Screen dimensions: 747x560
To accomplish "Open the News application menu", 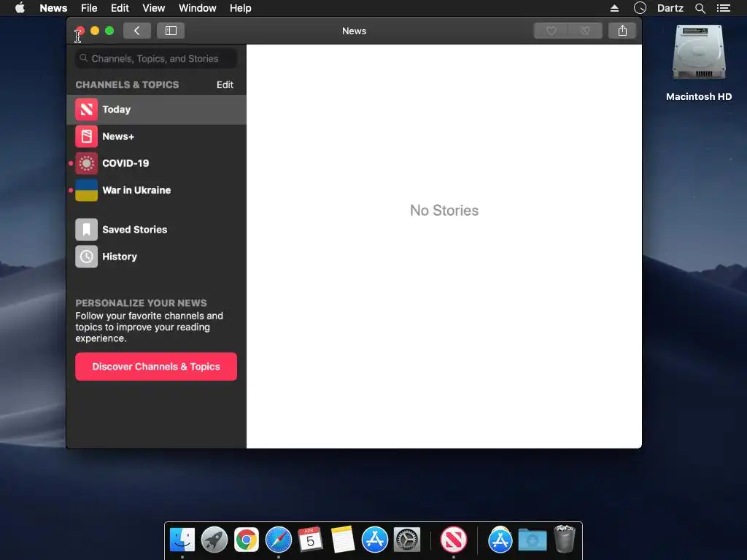I will (x=53, y=8).
